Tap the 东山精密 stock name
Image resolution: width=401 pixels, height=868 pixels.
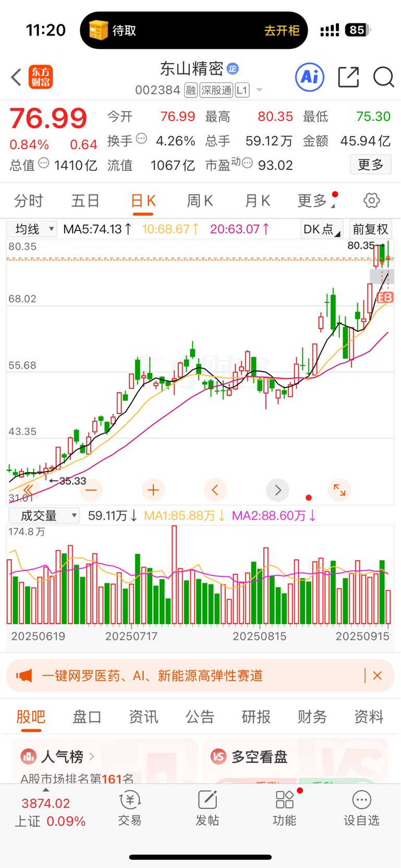[191, 68]
